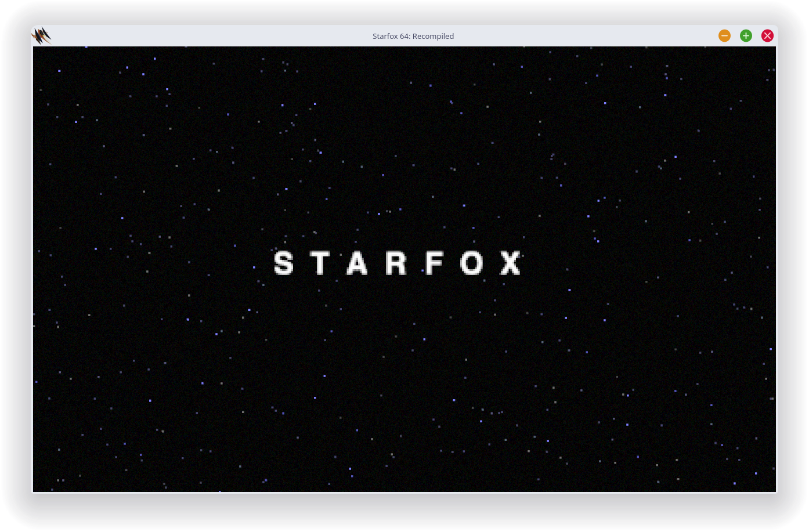809x532 pixels.
Task: Minimize the Starfox 64 window
Action: point(724,36)
